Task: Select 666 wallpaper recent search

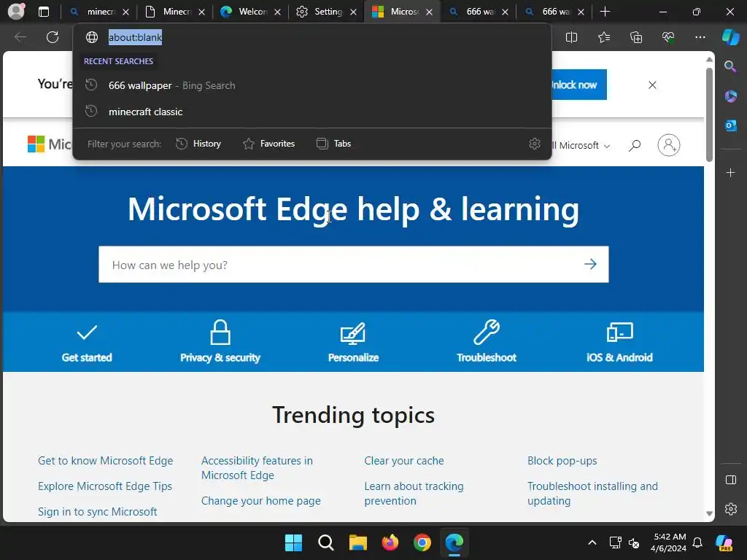Action: [x=312, y=85]
